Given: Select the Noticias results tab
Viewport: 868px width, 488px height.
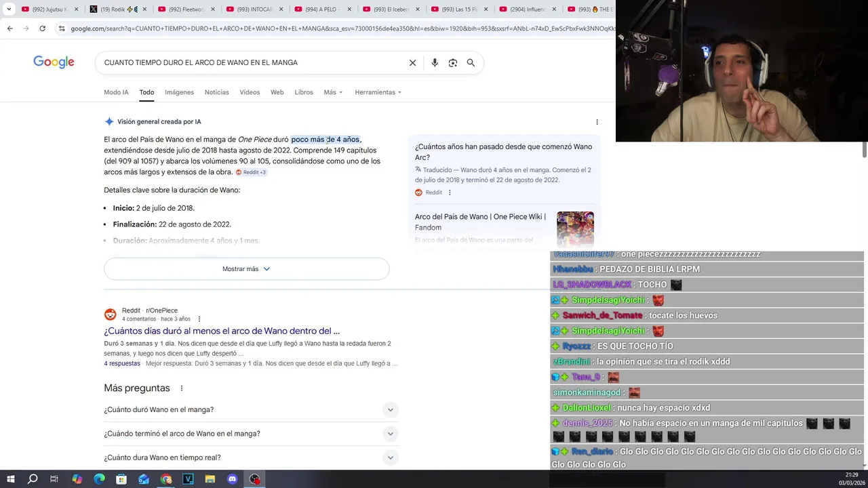Looking at the screenshot, I should (217, 92).
